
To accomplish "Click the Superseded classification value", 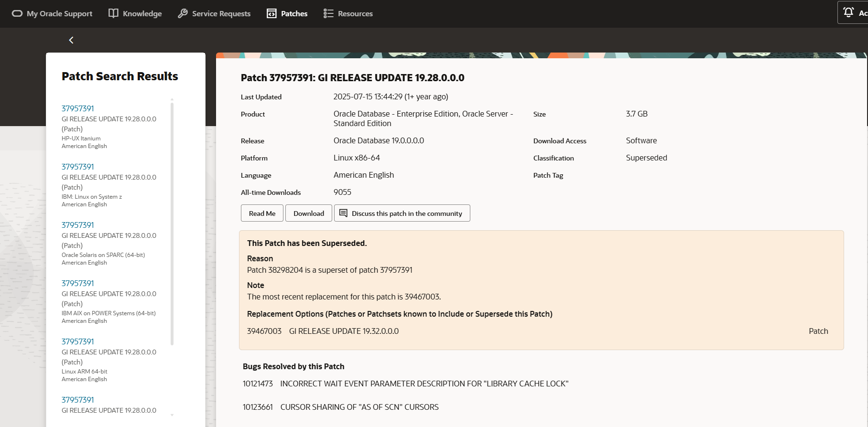I will point(647,158).
